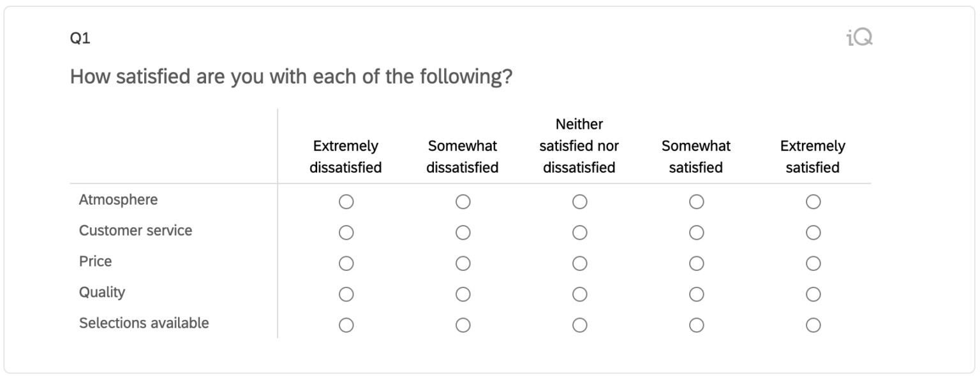
Task: Select Extremely dissatisfied for Atmosphere
Action: [346, 202]
